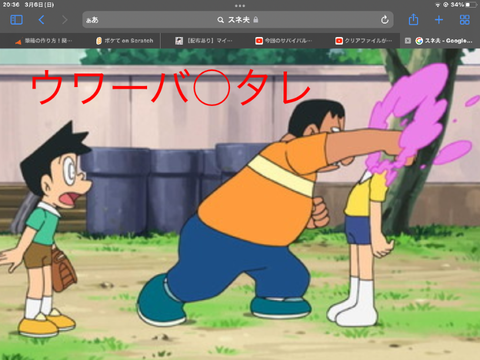Open the three-dot multitasking menu

(x=240, y=6)
